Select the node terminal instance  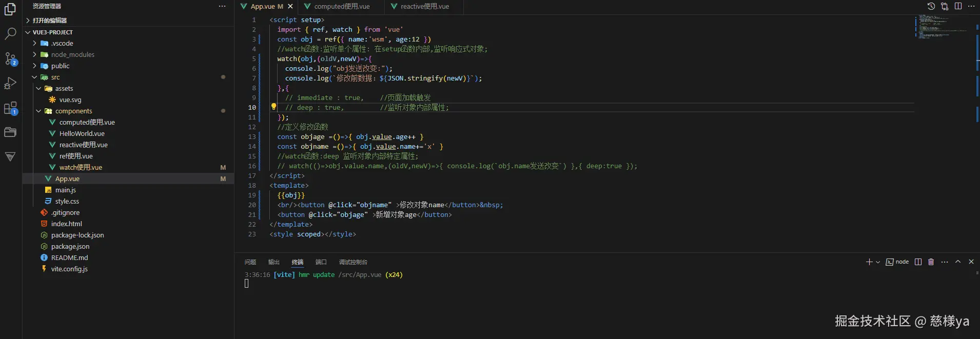pyautogui.click(x=897, y=262)
